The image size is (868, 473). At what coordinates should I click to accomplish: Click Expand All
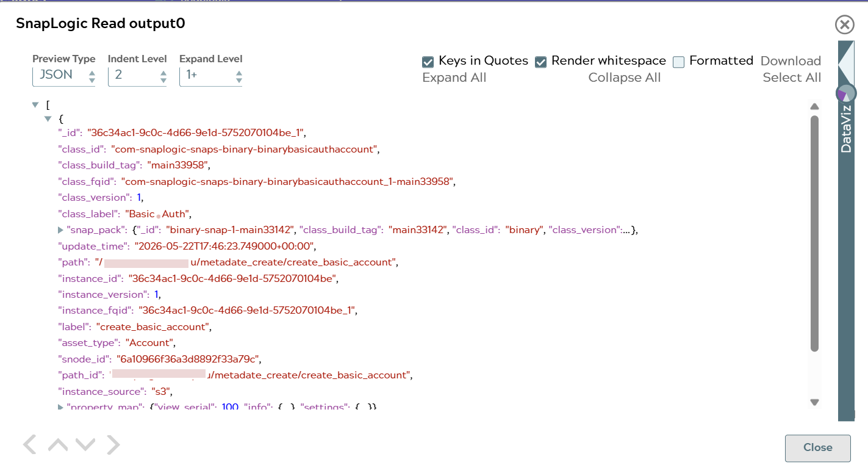click(454, 78)
